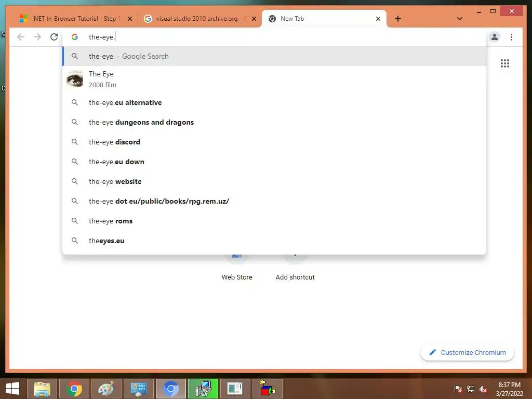Open the colored blocks taskbar icon

pos(268,389)
